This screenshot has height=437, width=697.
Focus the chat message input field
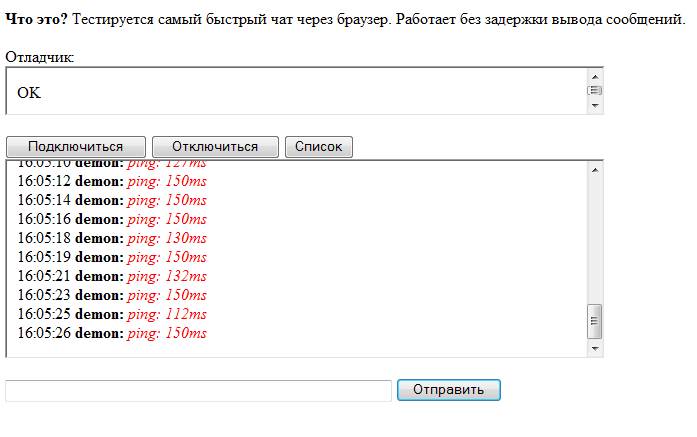click(x=198, y=391)
